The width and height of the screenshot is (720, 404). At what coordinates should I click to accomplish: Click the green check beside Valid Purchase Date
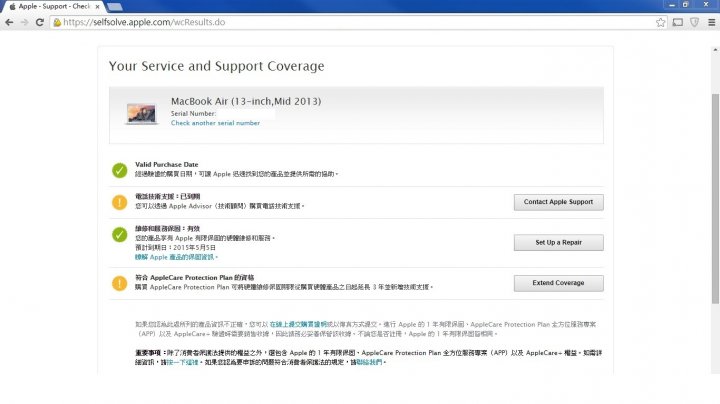[x=119, y=170]
